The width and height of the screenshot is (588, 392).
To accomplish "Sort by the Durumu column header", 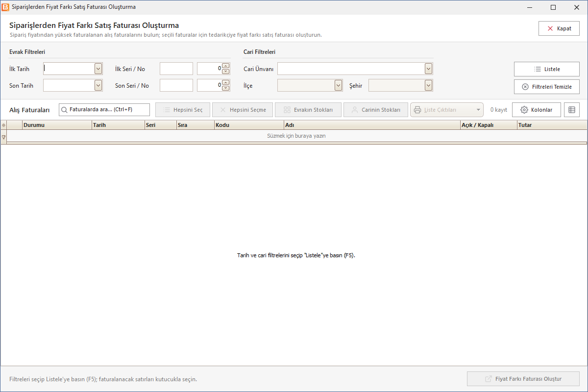I will coord(57,125).
